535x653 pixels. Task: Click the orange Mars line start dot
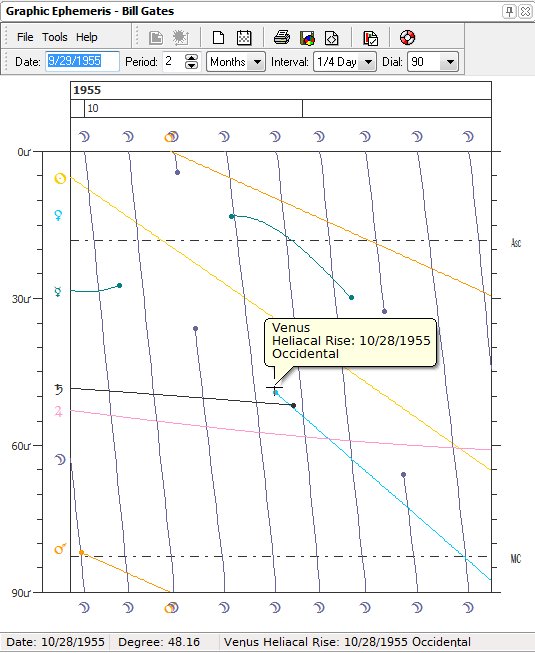point(82,553)
